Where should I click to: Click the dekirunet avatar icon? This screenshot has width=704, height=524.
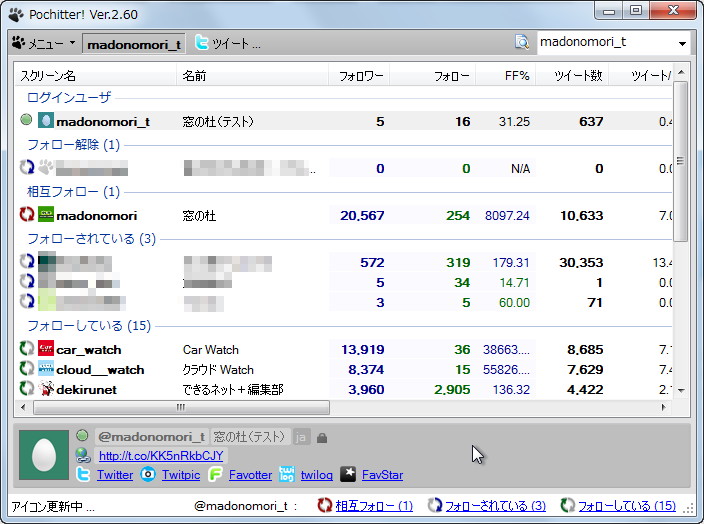[46, 388]
